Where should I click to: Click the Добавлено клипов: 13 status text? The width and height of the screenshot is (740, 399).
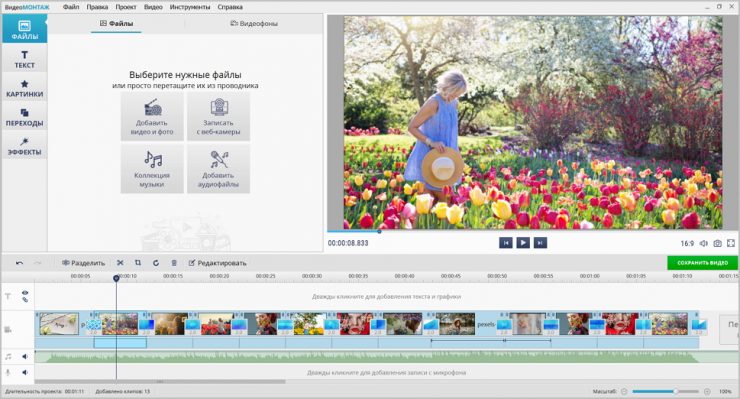(x=123, y=391)
